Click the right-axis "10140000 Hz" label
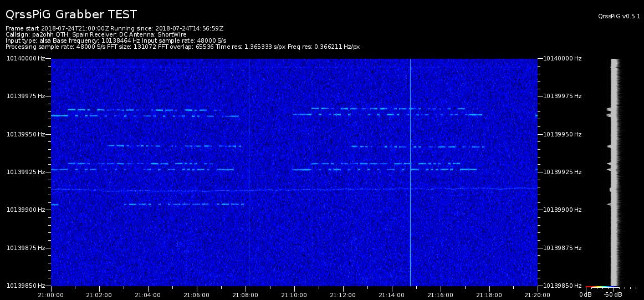 point(563,59)
